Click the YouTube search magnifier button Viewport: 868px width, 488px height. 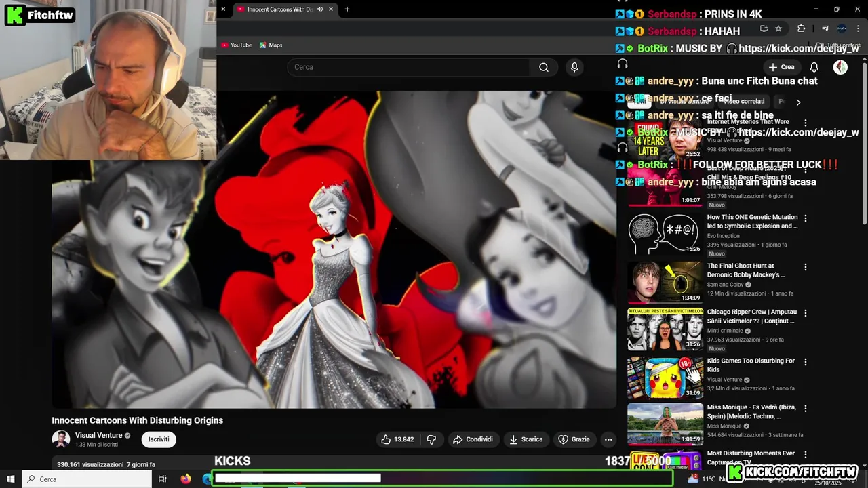(544, 67)
